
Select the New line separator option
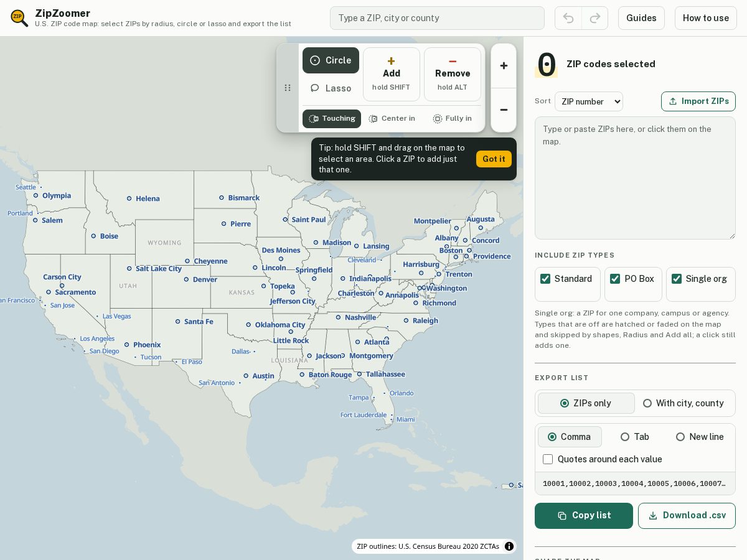[700, 437]
